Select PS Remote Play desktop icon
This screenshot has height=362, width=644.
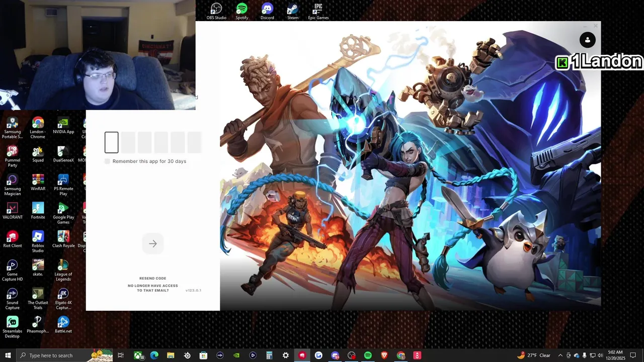[63, 186]
